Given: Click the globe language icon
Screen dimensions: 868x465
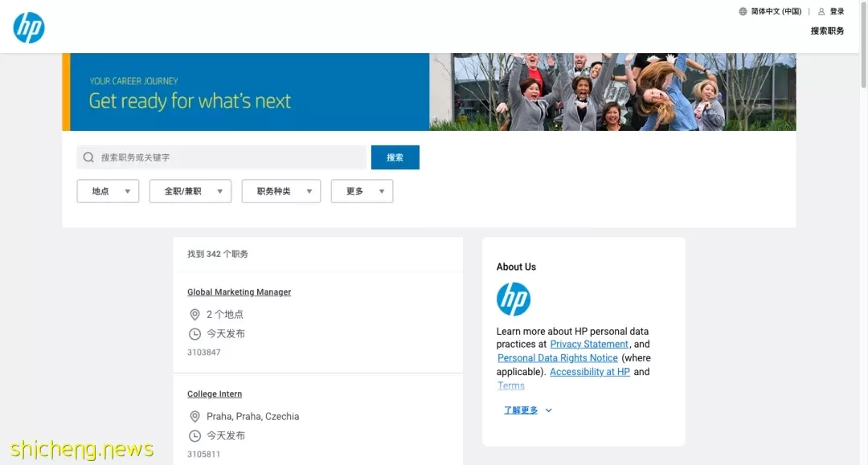Looking at the screenshot, I should 743,11.
